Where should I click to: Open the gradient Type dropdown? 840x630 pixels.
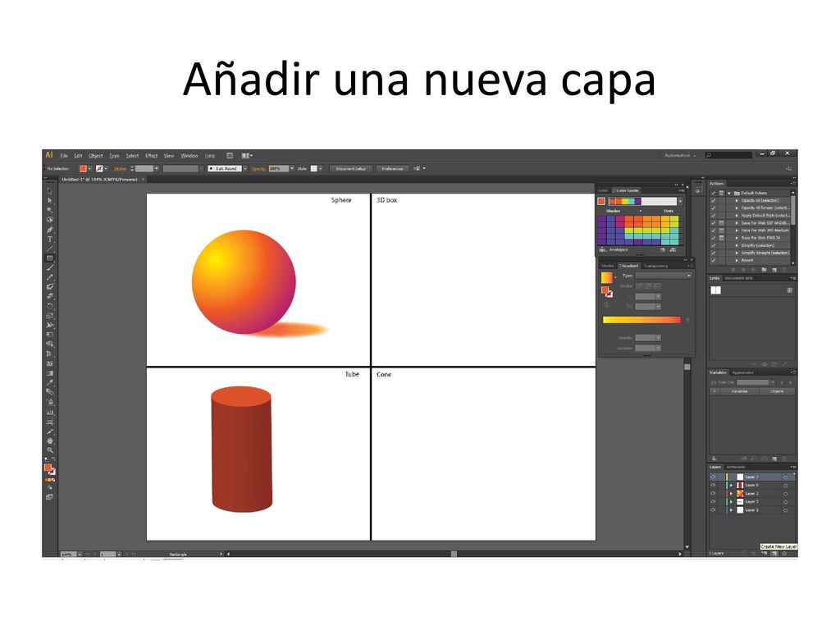pos(663,276)
